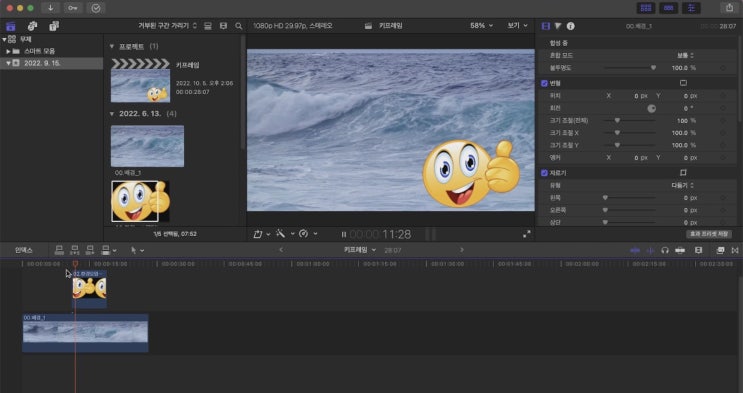Expand the 스마트 모음 folder triangle
This screenshot has height=393, width=743.
pyautogui.click(x=8, y=51)
